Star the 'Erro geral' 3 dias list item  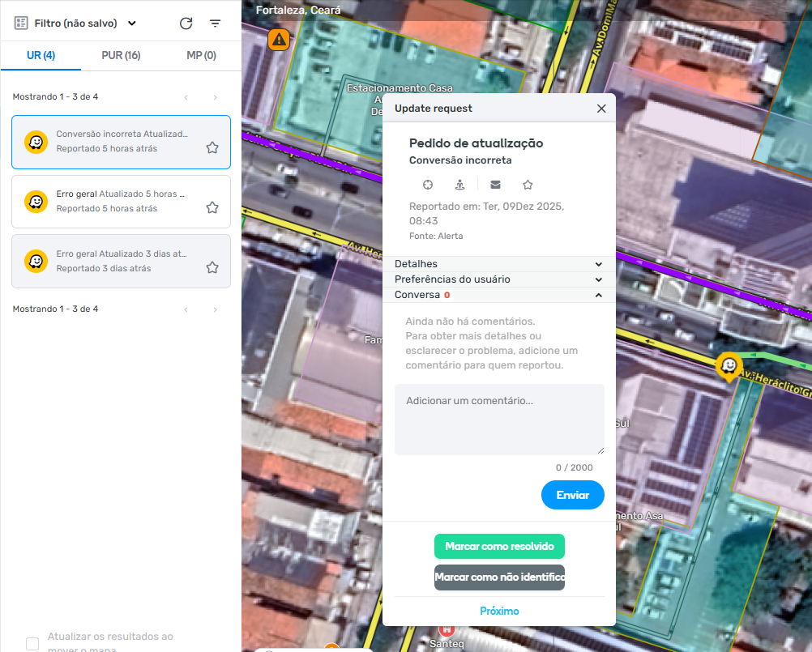tap(212, 267)
